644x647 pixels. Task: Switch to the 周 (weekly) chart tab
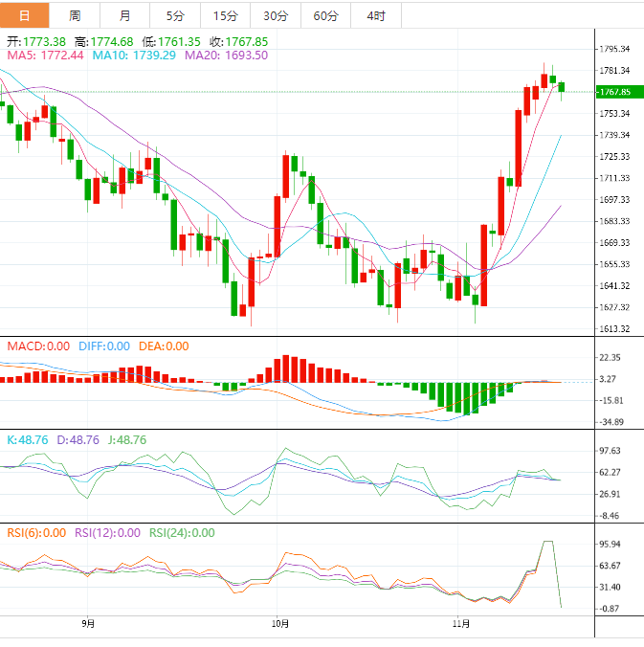[75, 15]
